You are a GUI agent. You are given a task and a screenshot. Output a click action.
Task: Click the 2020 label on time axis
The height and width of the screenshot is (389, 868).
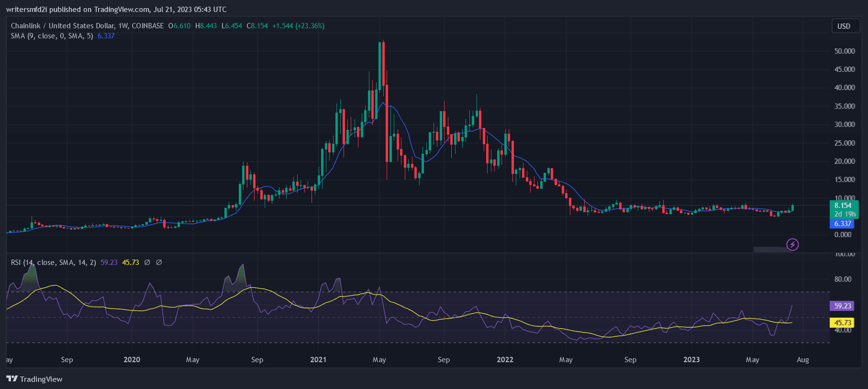[132, 360]
